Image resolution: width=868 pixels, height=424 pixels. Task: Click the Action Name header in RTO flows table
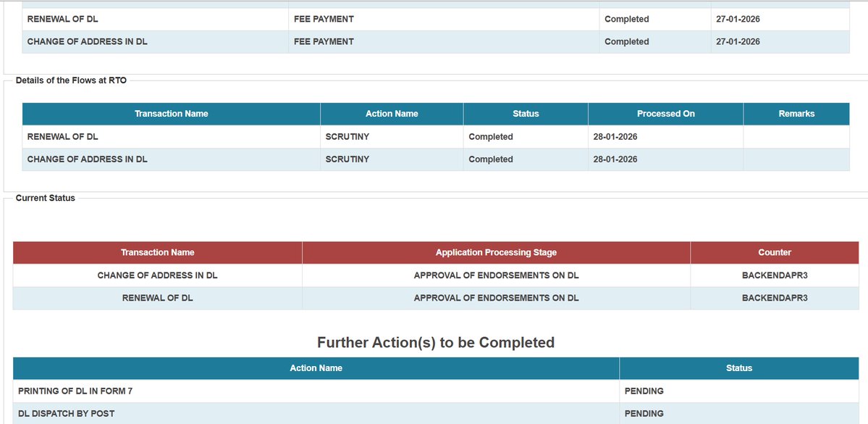(392, 114)
